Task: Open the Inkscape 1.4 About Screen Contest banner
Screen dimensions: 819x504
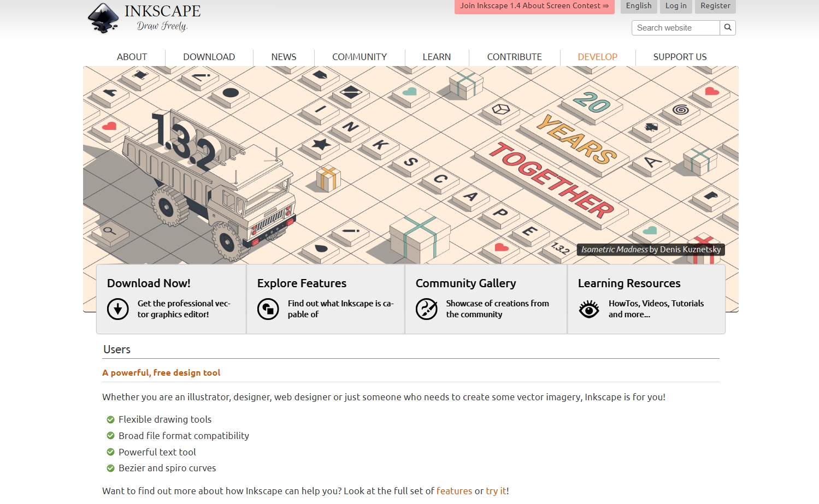Action: tap(534, 6)
